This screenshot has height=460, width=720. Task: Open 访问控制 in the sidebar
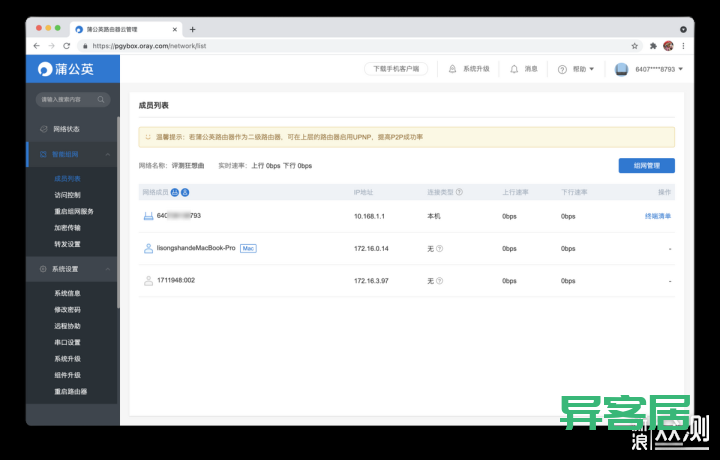[x=68, y=195]
